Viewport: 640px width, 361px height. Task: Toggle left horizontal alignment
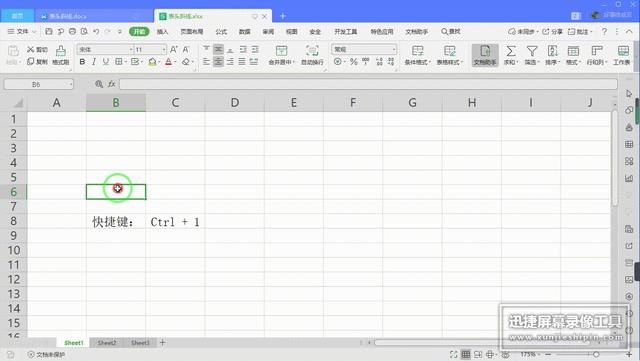(x=206, y=62)
